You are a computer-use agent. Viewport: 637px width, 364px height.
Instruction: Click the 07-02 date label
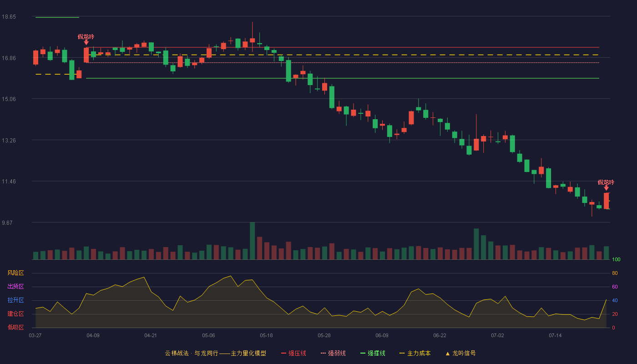pyautogui.click(x=497, y=335)
